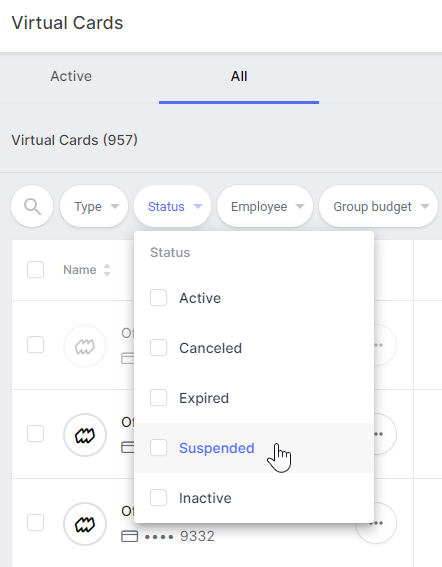
Task: Collapse the Status filter dropdown
Action: [x=173, y=206]
